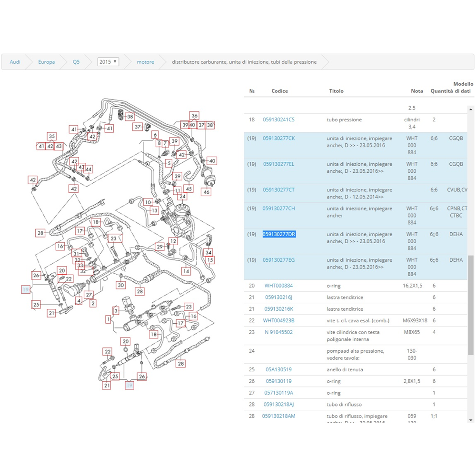Viewport: 476px width, 476px height.
Task: Click callout 2 in the diagram
Action: 93,303
